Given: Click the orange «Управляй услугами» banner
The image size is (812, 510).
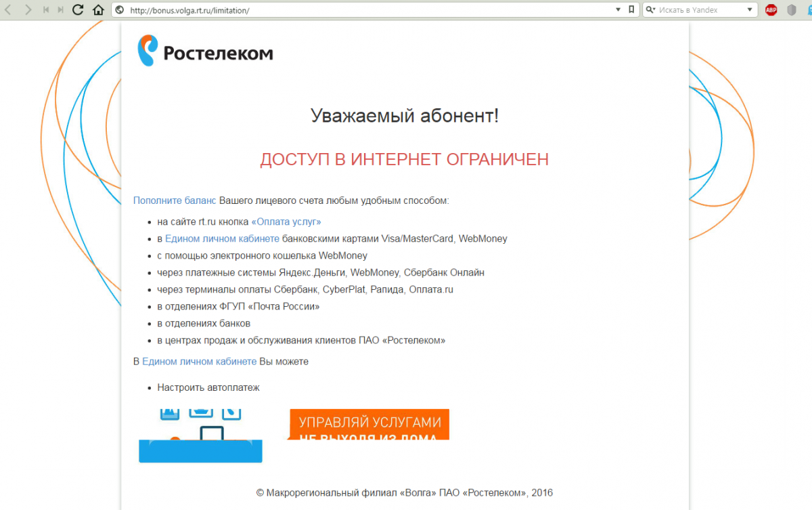Looking at the screenshot, I should 369,425.
